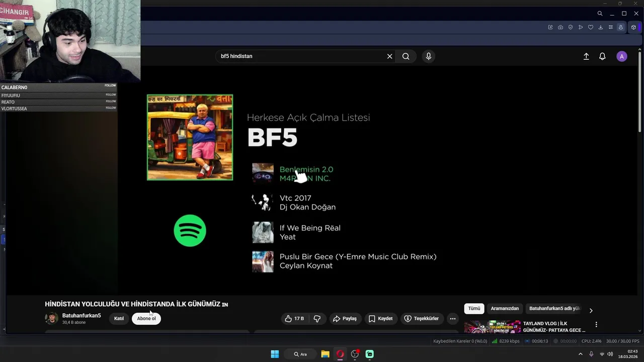Click the Yeat track album art
The height and width of the screenshot is (362, 644).
263,232
